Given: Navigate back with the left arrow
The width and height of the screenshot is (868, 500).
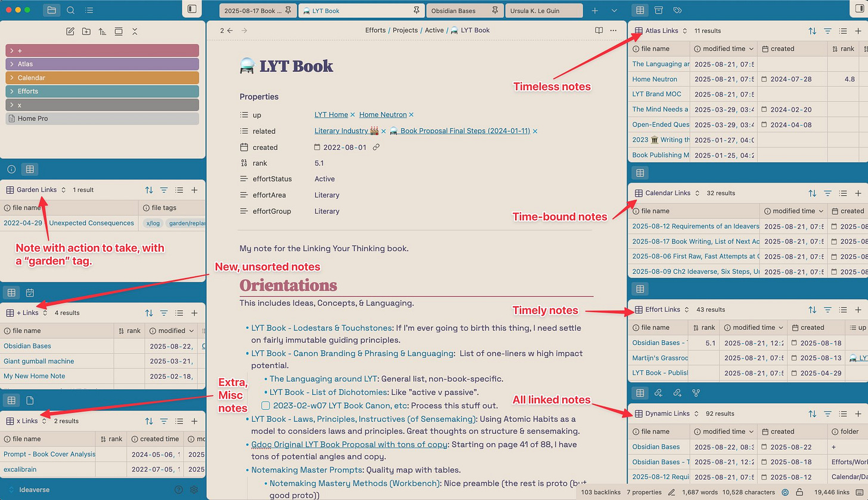Looking at the screenshot, I should pyautogui.click(x=230, y=30).
